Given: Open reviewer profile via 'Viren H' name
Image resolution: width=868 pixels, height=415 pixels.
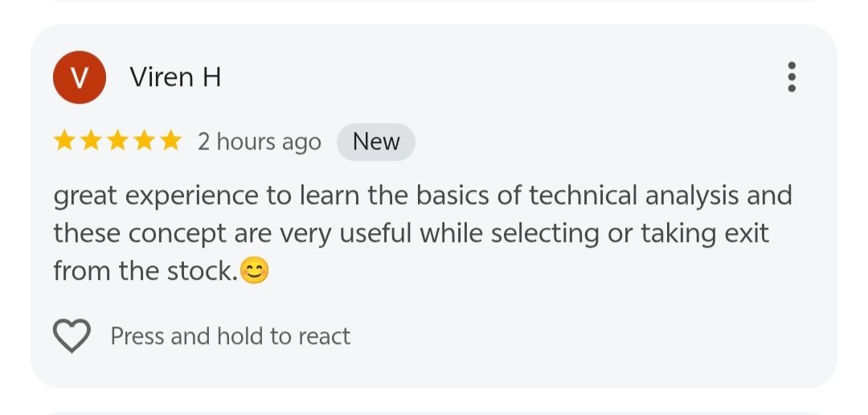Looking at the screenshot, I should point(175,77).
